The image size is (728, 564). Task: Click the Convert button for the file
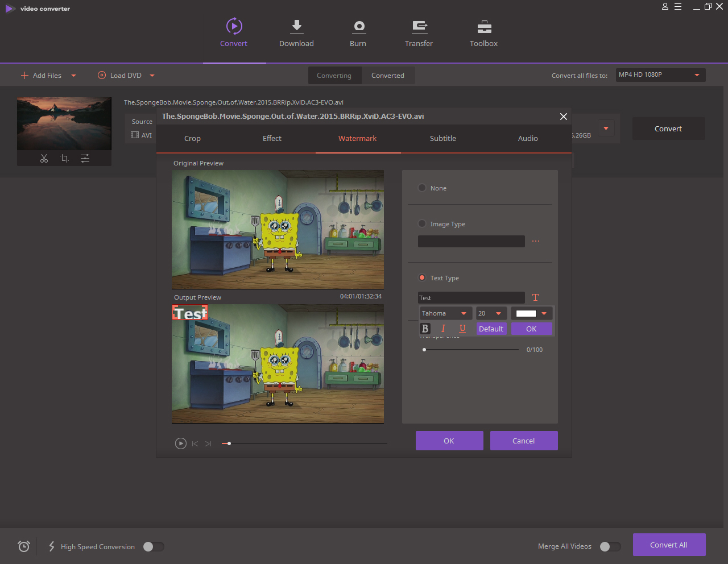[x=668, y=128]
